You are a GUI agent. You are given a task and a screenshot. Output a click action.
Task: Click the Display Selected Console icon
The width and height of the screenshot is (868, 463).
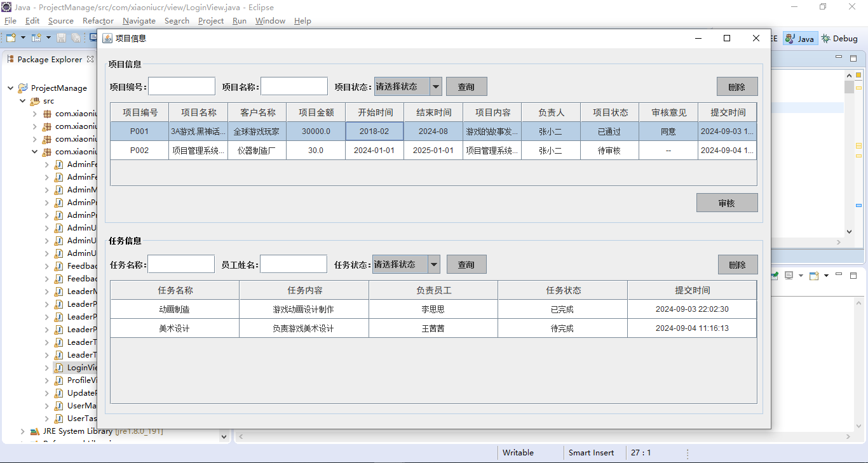point(789,276)
